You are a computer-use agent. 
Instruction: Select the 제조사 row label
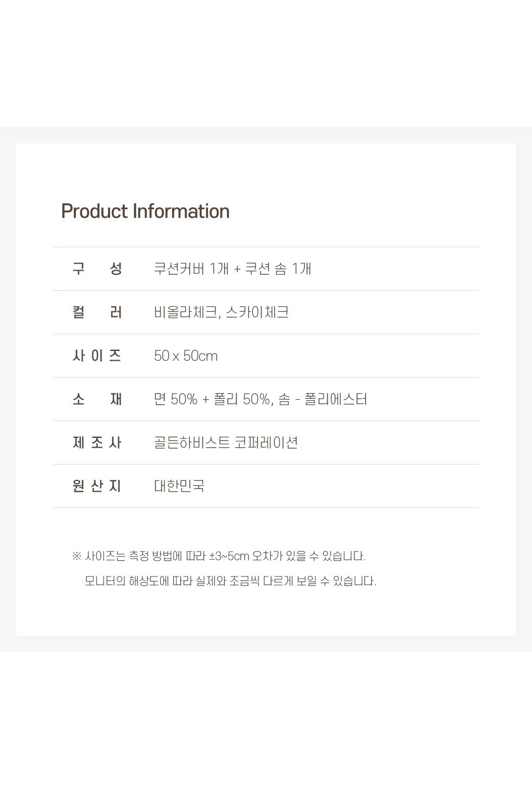(97, 443)
